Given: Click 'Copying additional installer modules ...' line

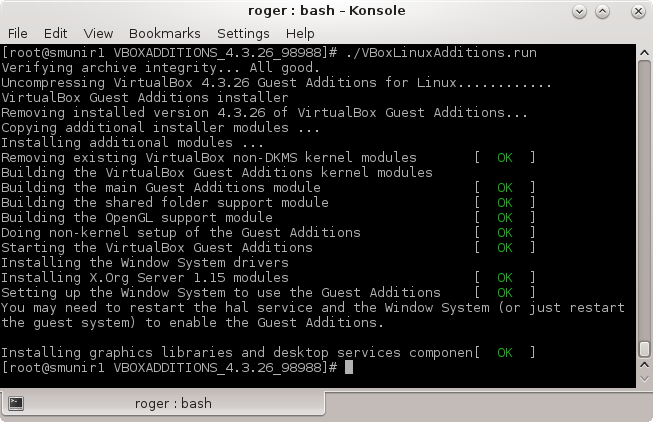Looking at the screenshot, I should coord(160,127).
